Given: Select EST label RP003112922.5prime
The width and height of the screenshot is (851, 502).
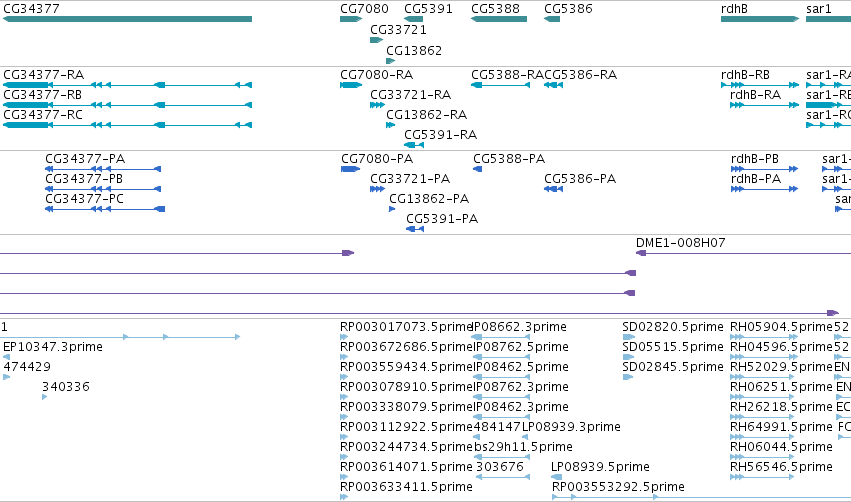Looking at the screenshot, I should click(406, 427).
